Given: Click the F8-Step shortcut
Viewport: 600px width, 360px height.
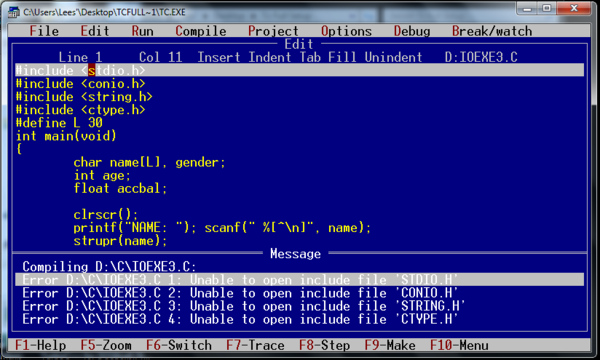Looking at the screenshot, I should click(x=324, y=345).
